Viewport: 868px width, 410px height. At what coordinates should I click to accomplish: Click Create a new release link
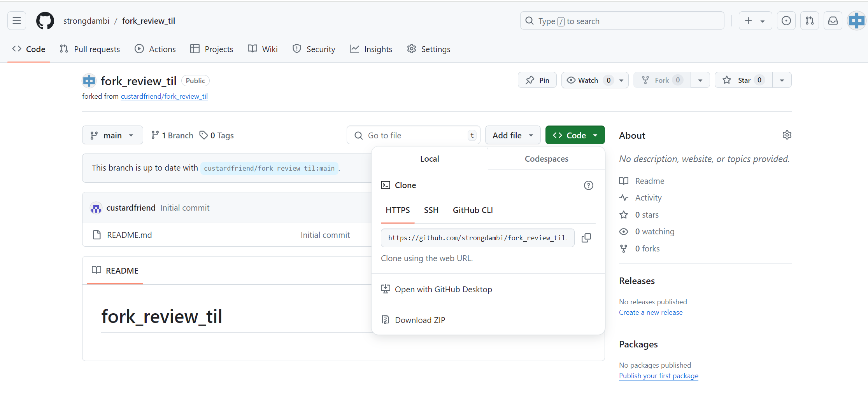(651, 312)
